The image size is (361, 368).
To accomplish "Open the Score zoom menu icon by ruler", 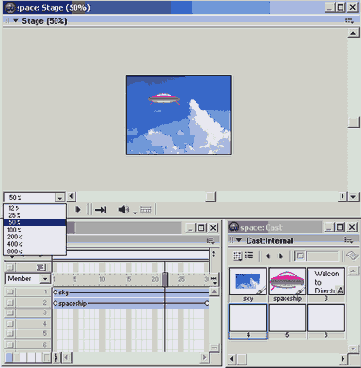I will click(x=214, y=280).
